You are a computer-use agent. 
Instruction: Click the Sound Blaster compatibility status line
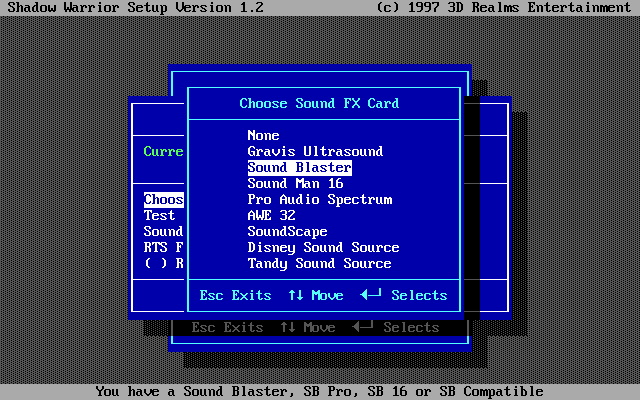coord(320,391)
